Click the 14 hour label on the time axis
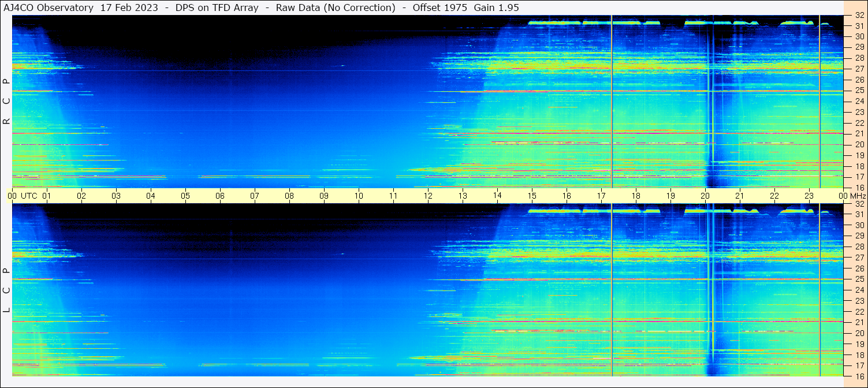 click(x=497, y=196)
